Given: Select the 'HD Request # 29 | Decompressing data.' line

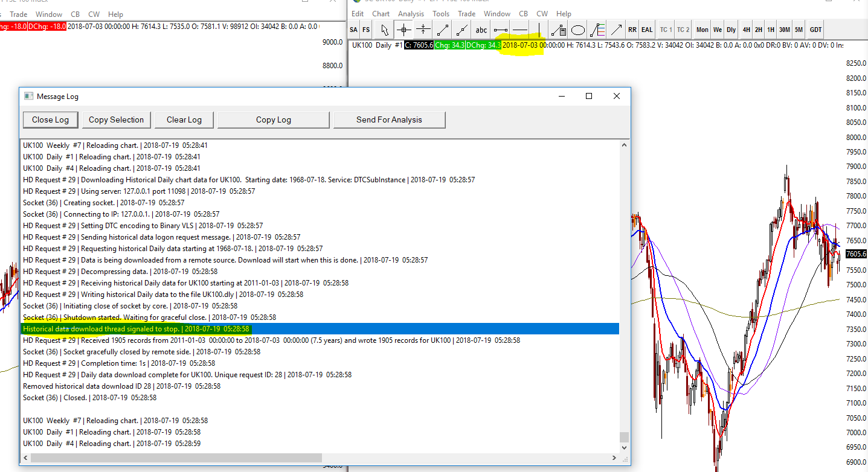Looking at the screenshot, I should 120,272.
